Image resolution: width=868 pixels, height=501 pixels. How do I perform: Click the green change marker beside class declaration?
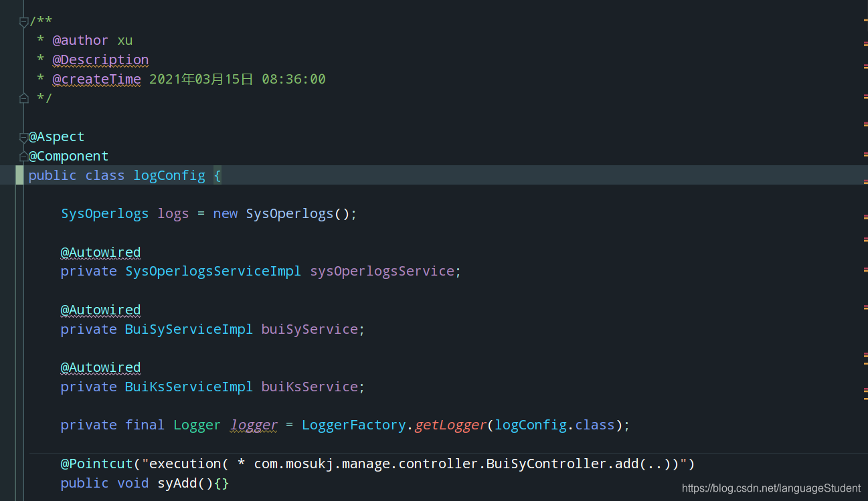click(19, 175)
